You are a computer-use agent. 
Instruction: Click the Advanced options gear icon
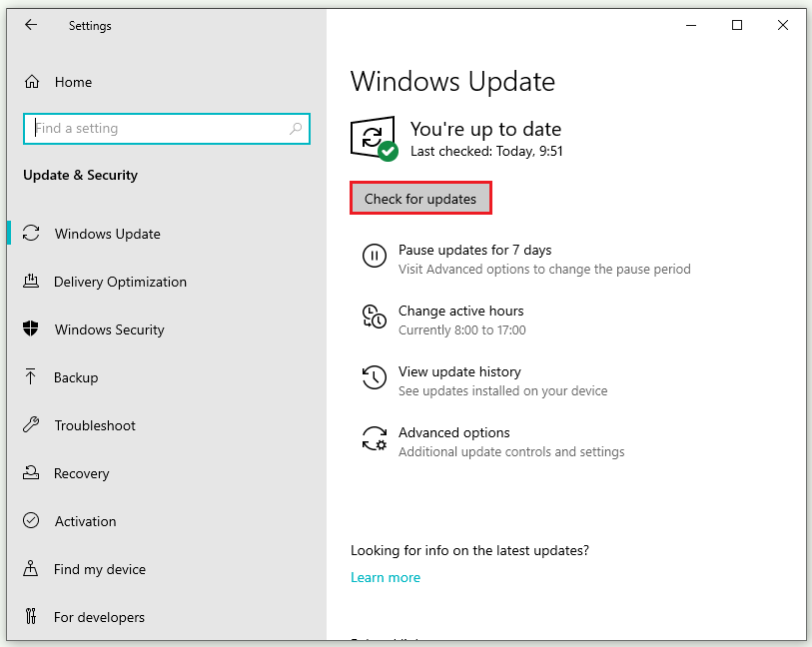click(374, 438)
